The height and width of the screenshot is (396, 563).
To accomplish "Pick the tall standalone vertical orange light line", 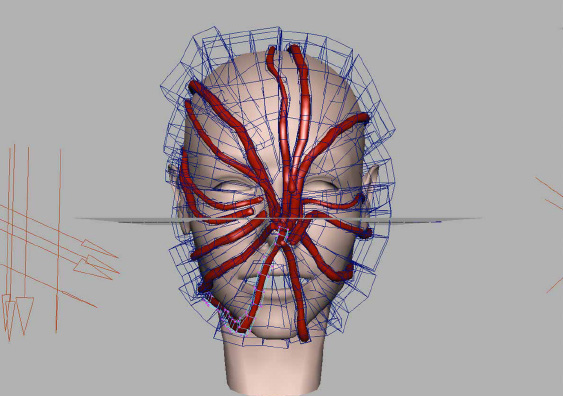I will click(x=58, y=241).
